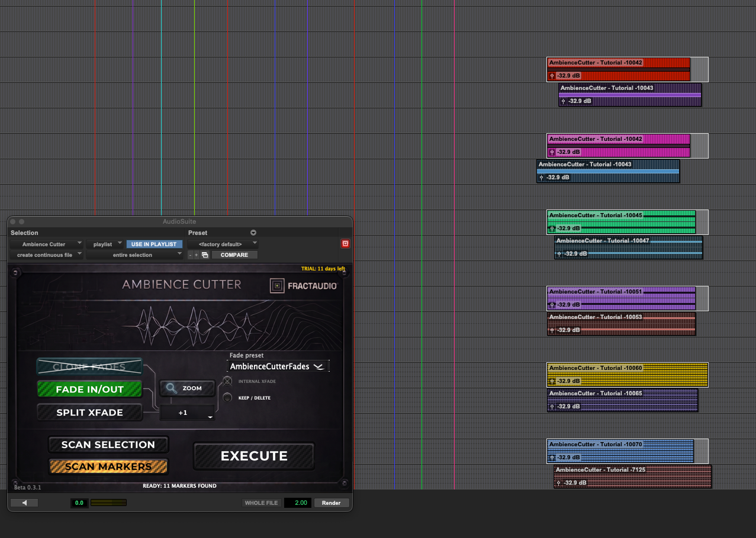Click the speaker preview button
The height and width of the screenshot is (538, 756).
click(x=24, y=502)
